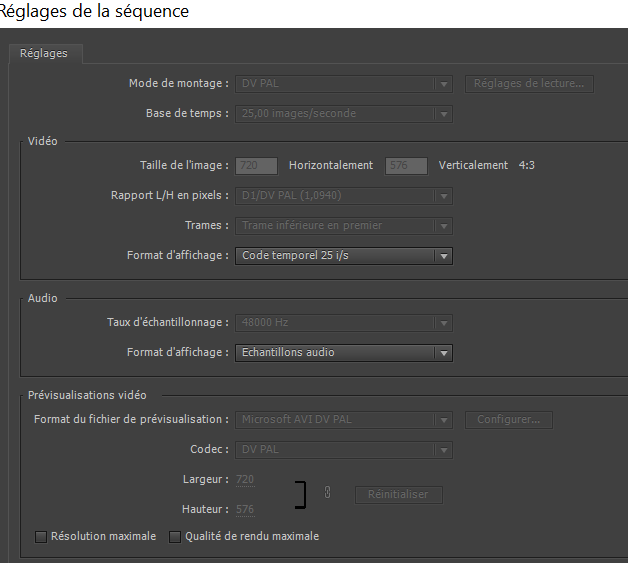
Task: Enable the Résolution maximale checkbox
Action: point(41,537)
